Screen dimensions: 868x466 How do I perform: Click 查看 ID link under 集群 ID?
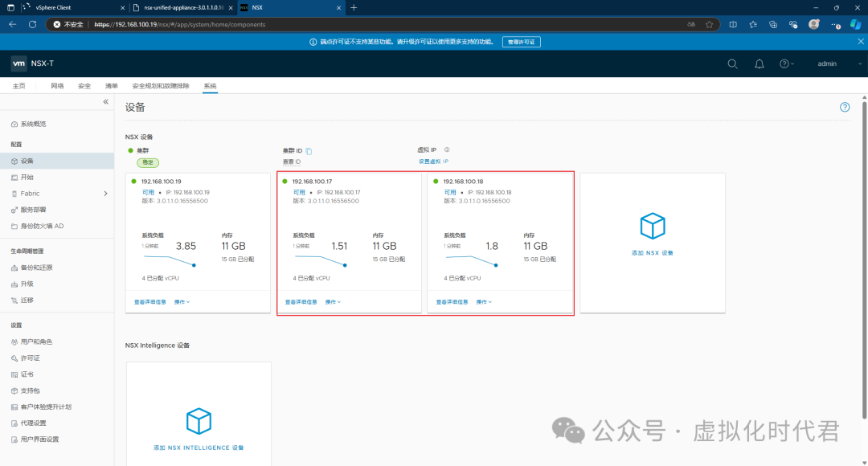292,161
